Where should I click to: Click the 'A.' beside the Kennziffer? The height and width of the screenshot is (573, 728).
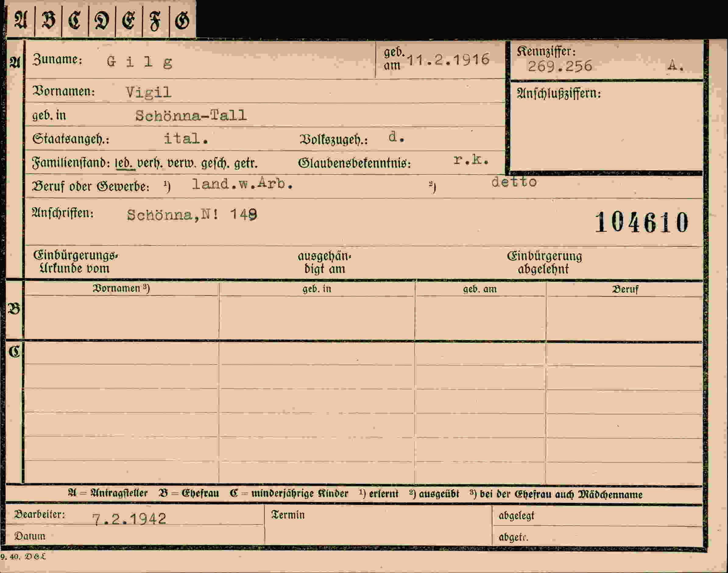pos(675,66)
